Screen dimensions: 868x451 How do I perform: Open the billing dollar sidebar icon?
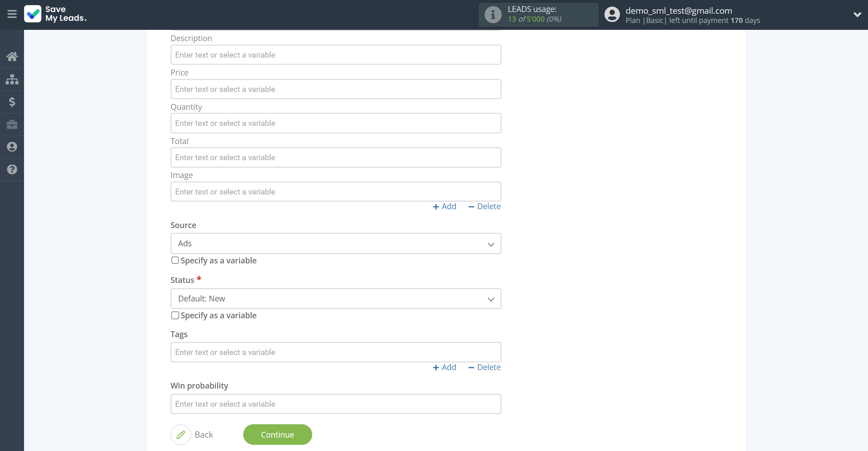coord(12,102)
